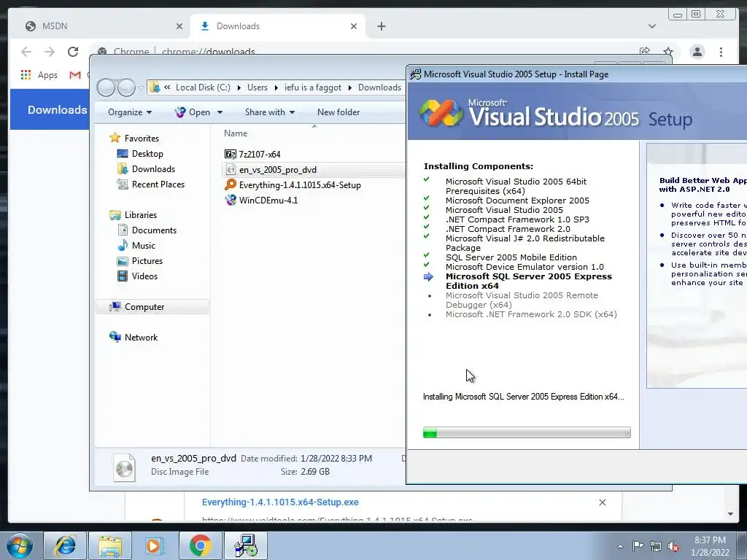Open Downloads in Explorer Favorites
The image size is (747, 560).
pos(153,169)
